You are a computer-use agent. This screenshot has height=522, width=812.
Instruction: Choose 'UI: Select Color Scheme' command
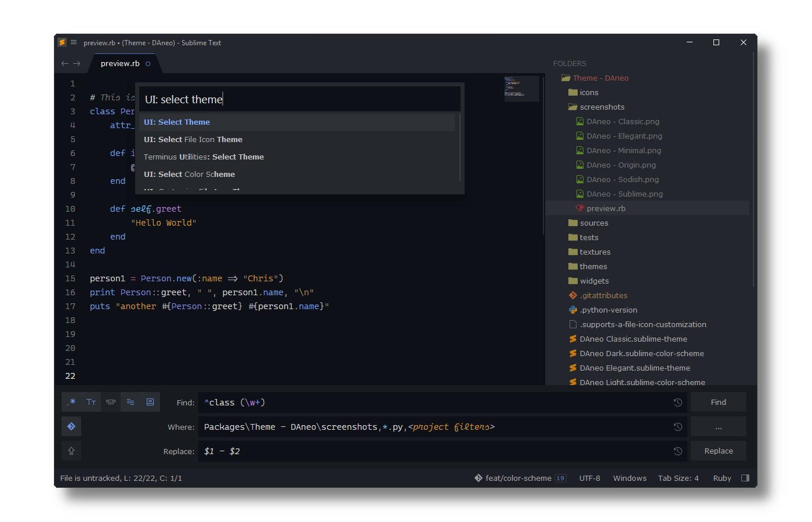(298, 175)
